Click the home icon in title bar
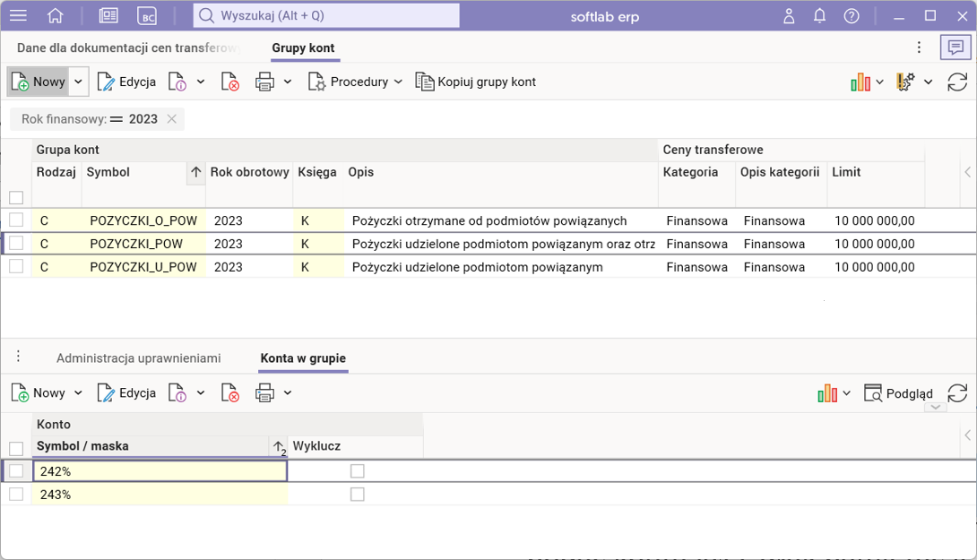977x560 pixels. pyautogui.click(x=56, y=16)
